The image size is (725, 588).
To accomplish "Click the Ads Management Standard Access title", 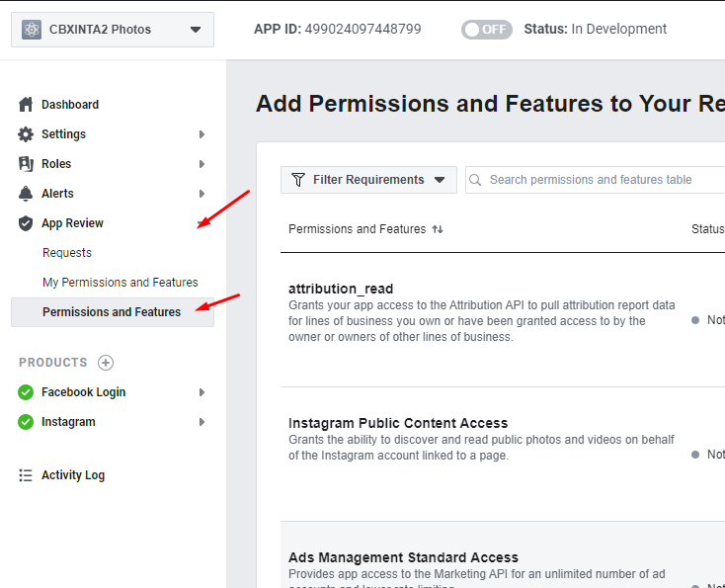I will tap(403, 557).
